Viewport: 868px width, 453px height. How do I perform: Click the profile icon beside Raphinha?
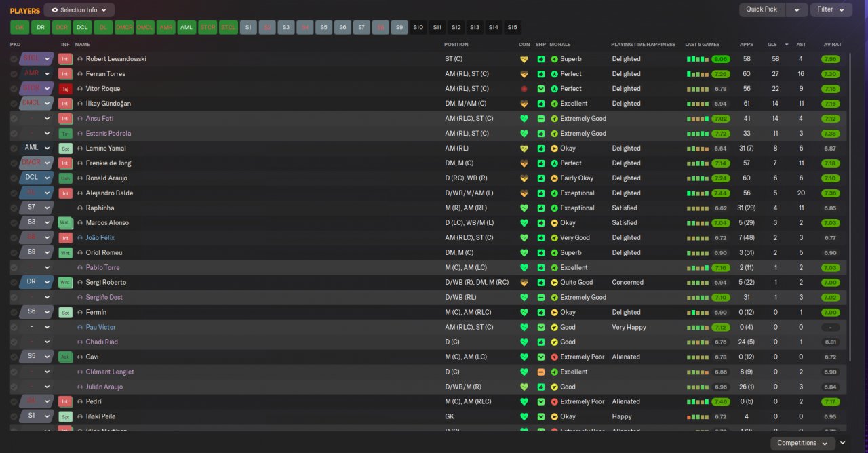tap(80, 208)
